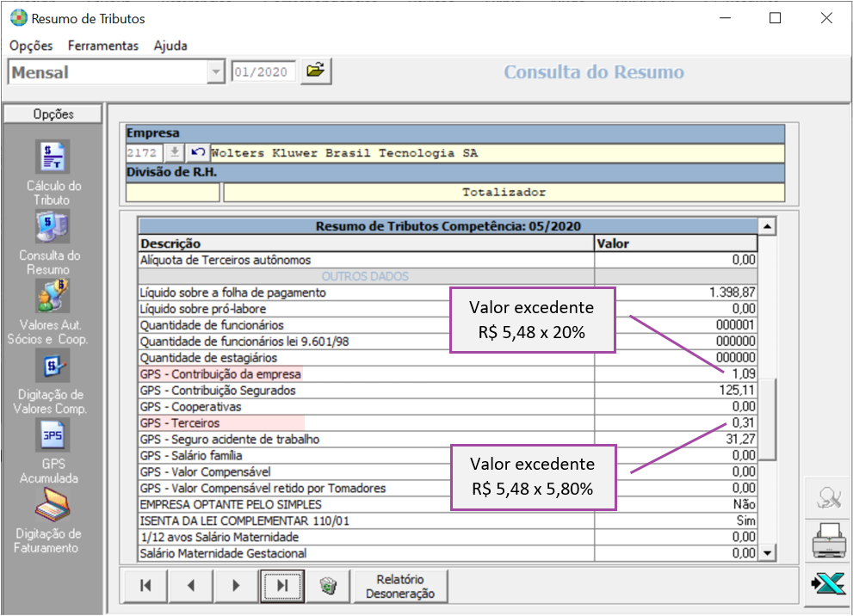This screenshot has width=853, height=616.
Task: Select the GPS - Contribuição Segurados row
Action: tap(448, 391)
